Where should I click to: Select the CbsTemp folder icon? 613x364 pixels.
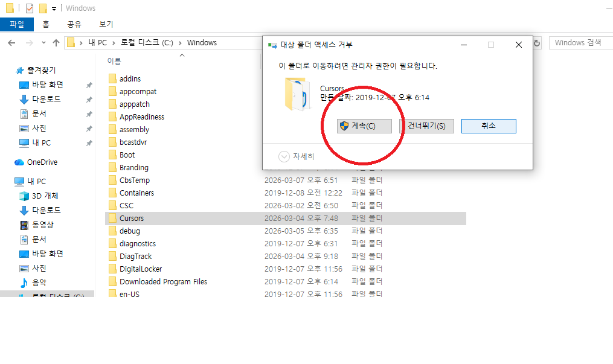(112, 180)
